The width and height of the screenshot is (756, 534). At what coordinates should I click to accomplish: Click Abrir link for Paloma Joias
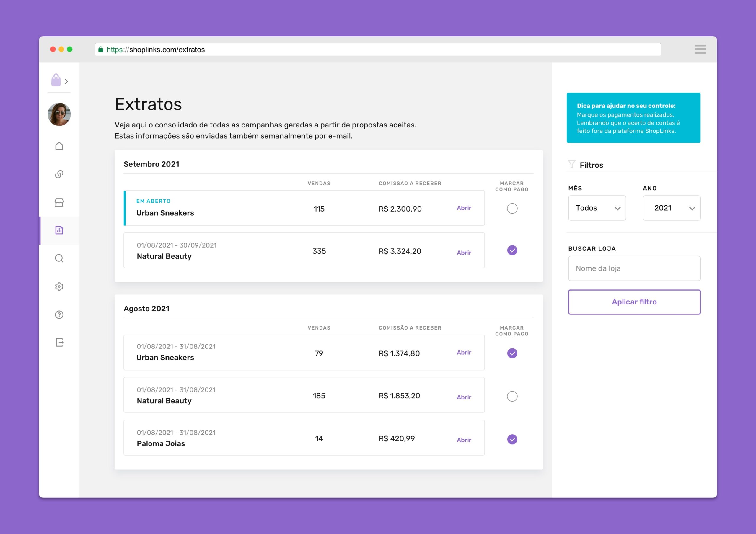464,440
